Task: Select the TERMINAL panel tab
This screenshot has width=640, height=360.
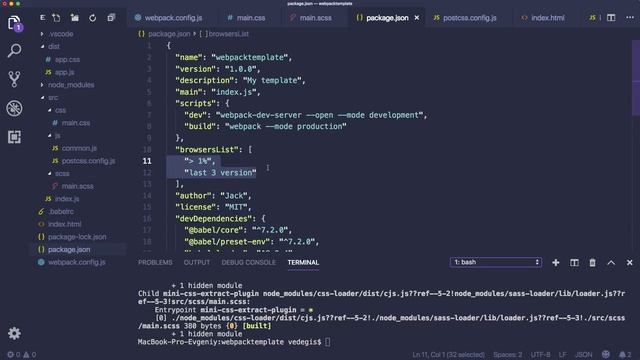Action: tap(303, 262)
